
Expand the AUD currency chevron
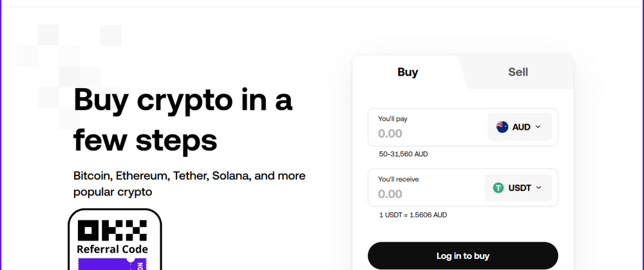538,127
